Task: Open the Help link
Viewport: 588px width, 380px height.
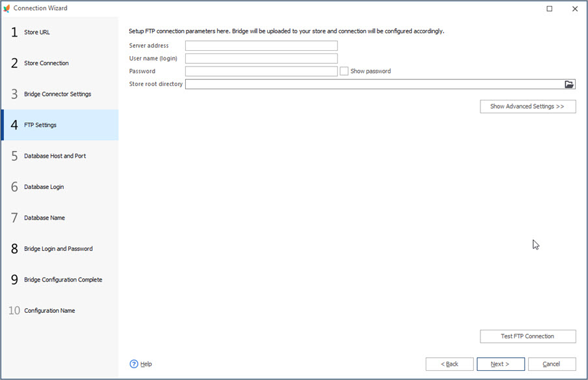Action: [x=146, y=364]
